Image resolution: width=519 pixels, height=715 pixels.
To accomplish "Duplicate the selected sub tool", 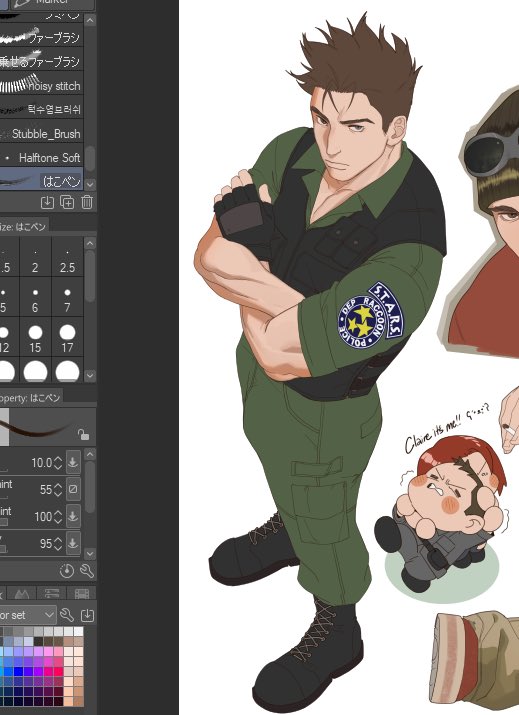I will click(x=67, y=202).
